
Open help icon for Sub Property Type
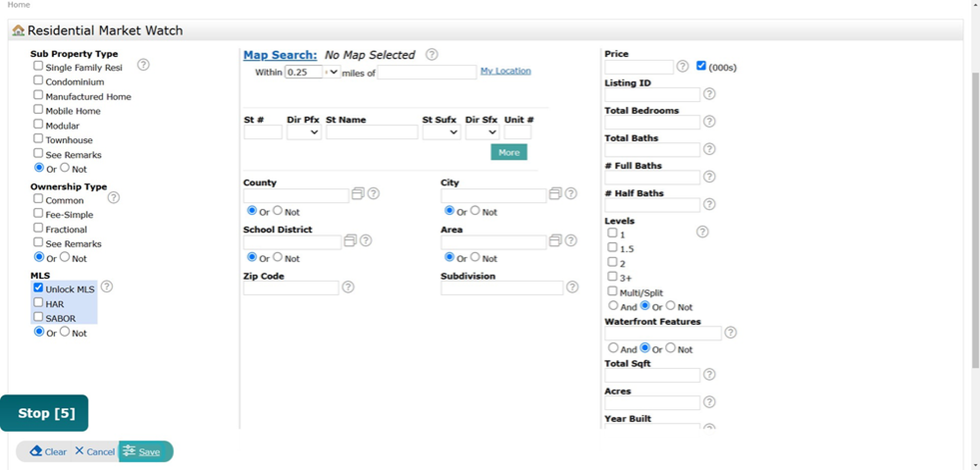point(143,64)
